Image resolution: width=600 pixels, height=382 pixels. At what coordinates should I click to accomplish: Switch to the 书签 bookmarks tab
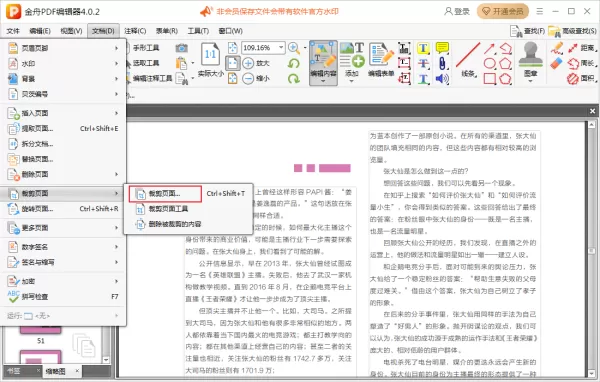pyautogui.click(x=14, y=371)
